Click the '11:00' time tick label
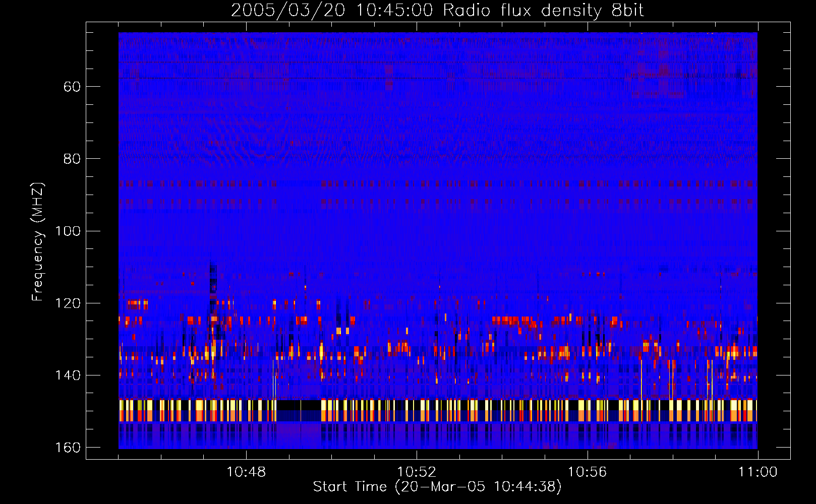Image resolution: width=816 pixels, height=504 pixels. [x=758, y=472]
